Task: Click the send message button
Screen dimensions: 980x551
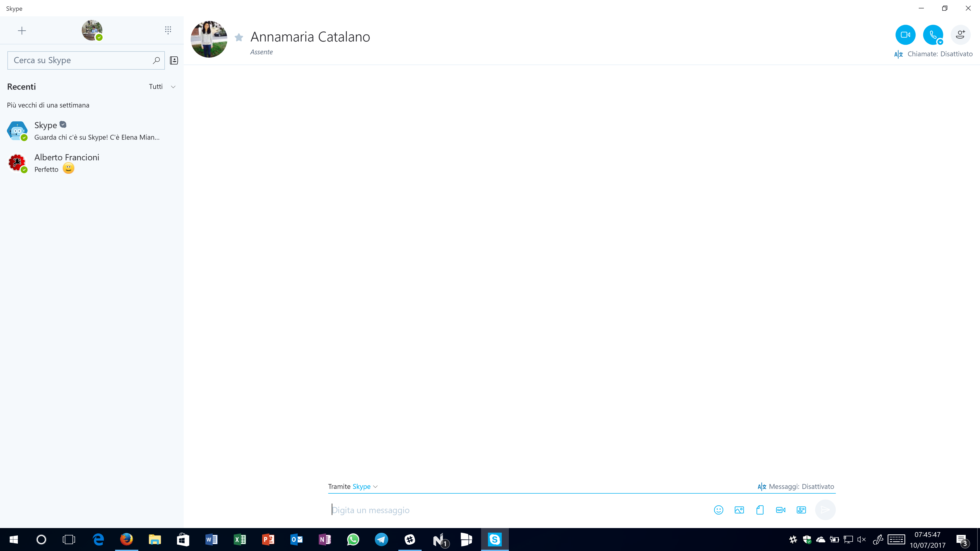Action: tap(825, 510)
